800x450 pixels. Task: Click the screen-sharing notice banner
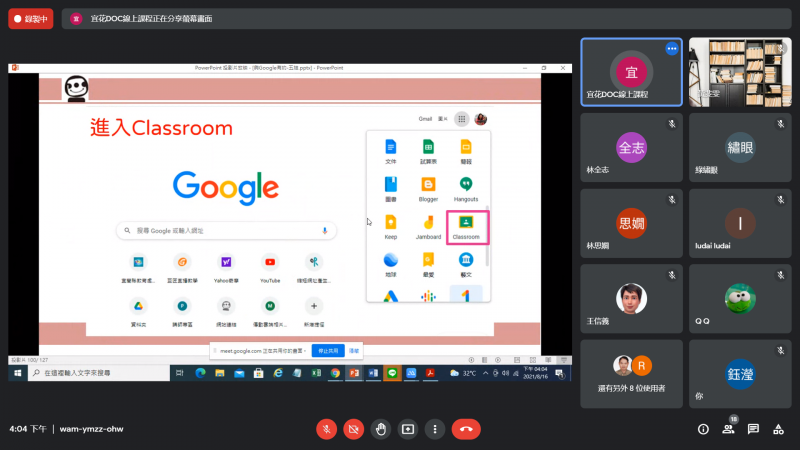[x=426, y=19]
